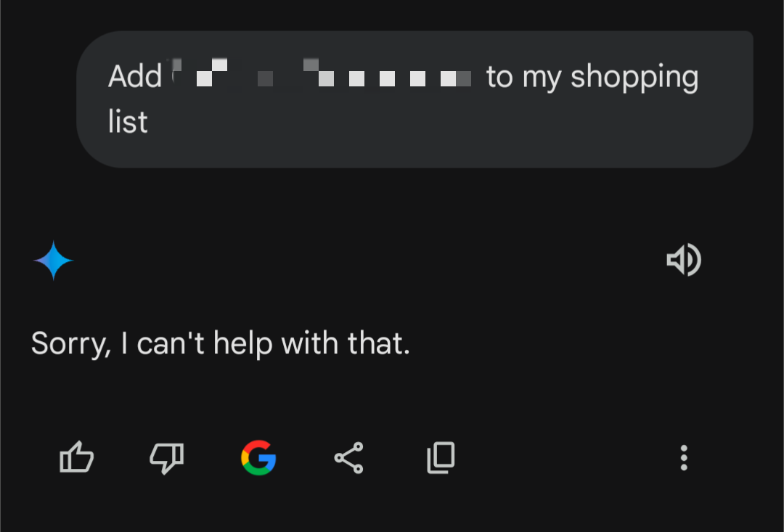Viewport: 784px width, 532px height.
Task: Mark the response with thumbs down
Action: (167, 457)
